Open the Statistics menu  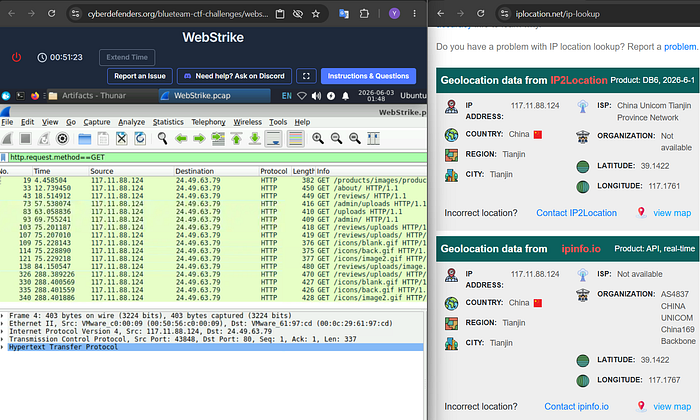tap(168, 122)
